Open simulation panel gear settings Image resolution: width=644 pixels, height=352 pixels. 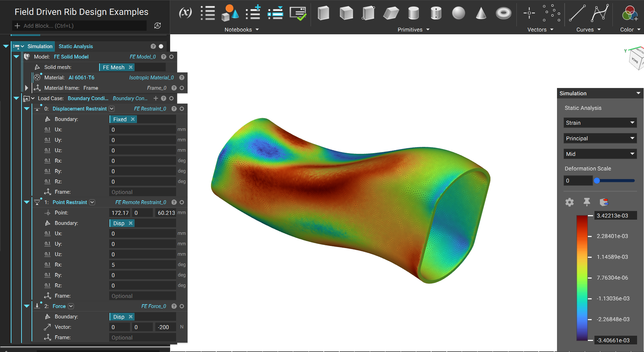tap(569, 202)
